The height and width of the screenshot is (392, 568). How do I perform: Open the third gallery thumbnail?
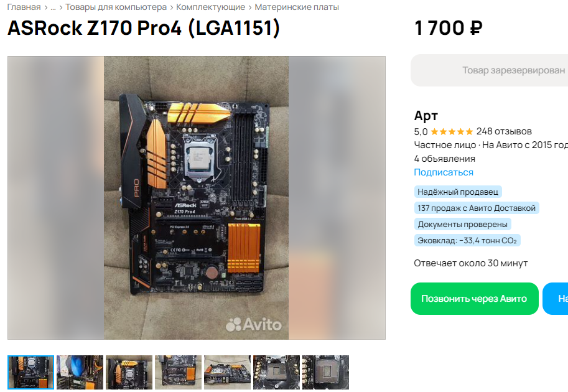click(x=129, y=373)
